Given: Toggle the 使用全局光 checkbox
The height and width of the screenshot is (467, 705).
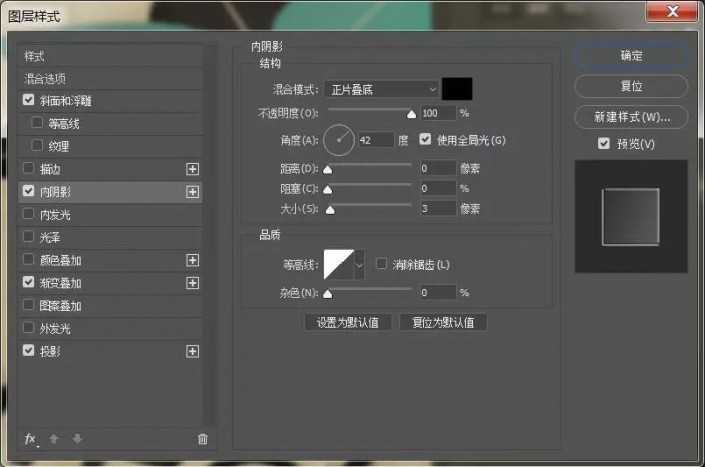Looking at the screenshot, I should coord(426,139).
